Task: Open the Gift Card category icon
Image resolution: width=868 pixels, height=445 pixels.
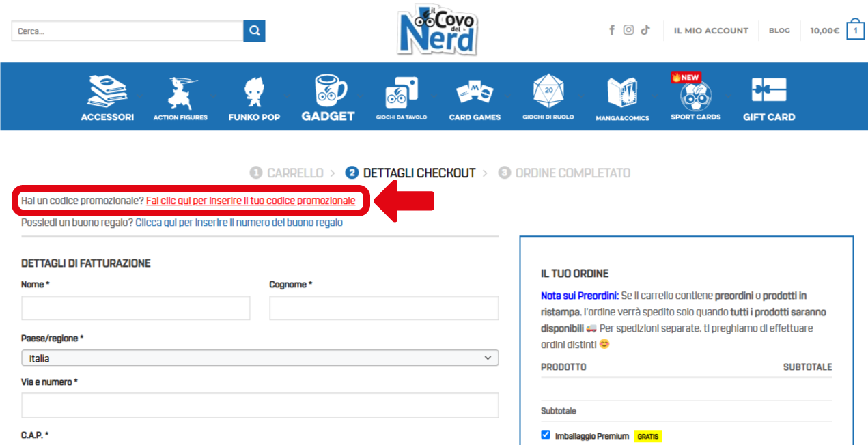Action: (x=769, y=91)
